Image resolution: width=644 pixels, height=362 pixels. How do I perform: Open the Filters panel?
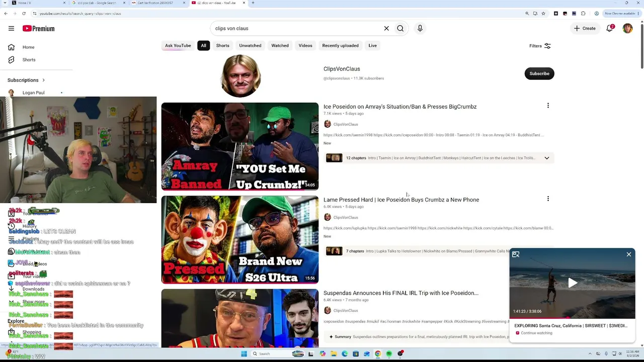coord(540,46)
